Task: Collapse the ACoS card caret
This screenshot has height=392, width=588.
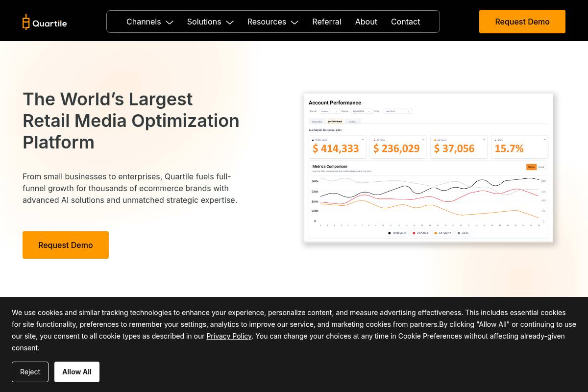Action: click(544, 140)
